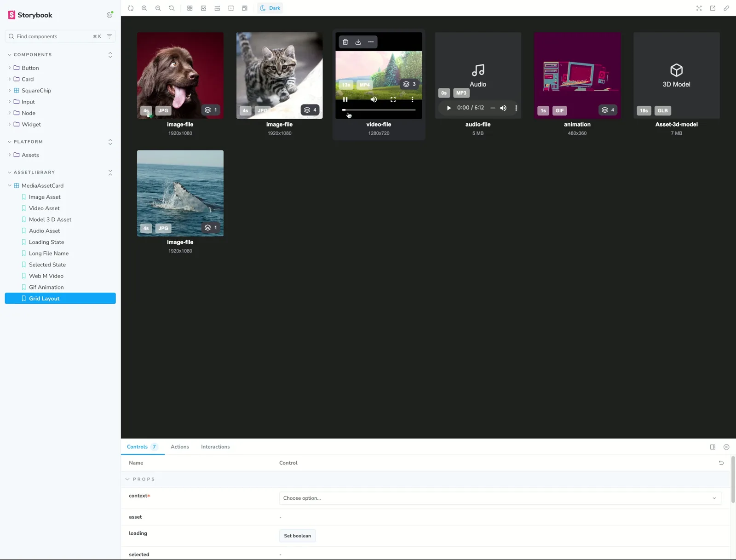
Task: Switch the Dark theme toggle
Action: click(x=270, y=8)
